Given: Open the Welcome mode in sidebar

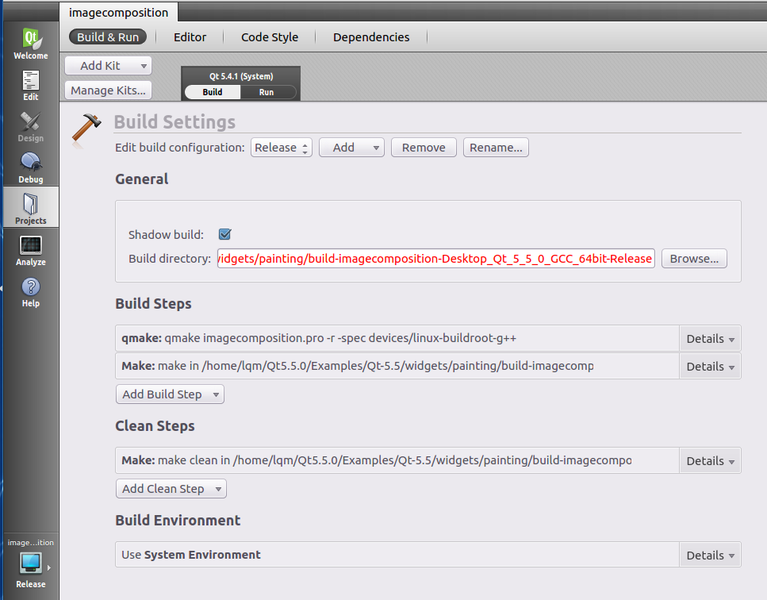Looking at the screenshot, I should pos(30,43).
